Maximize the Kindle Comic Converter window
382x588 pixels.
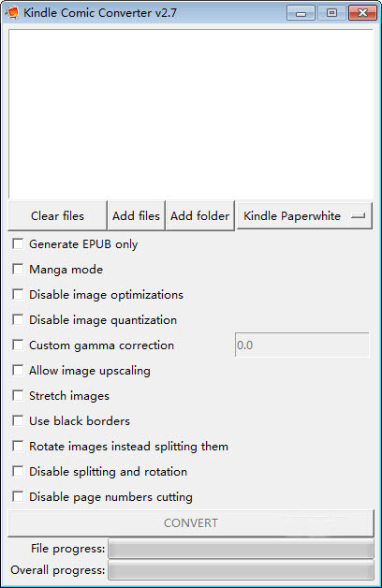(331, 13)
